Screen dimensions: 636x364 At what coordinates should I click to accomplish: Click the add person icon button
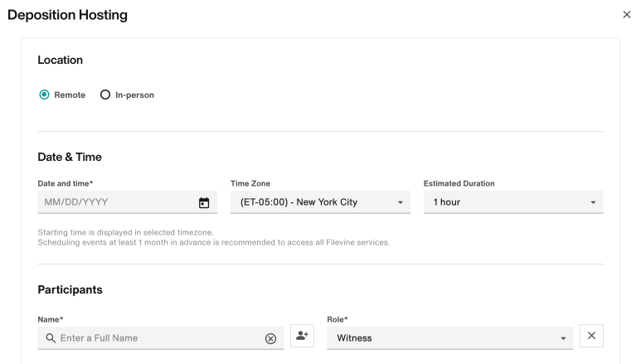(302, 336)
